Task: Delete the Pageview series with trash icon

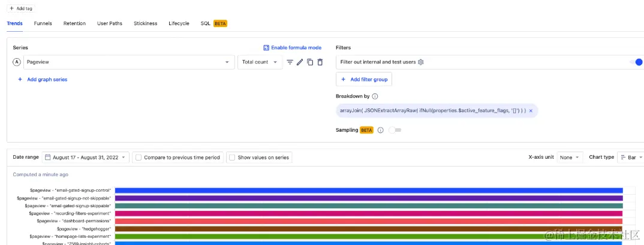Action: point(320,62)
